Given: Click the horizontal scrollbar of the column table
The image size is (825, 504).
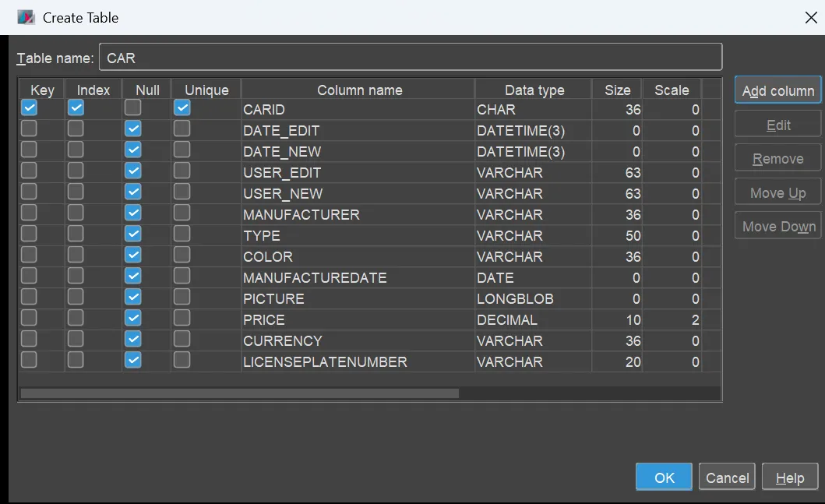Looking at the screenshot, I should [x=239, y=393].
